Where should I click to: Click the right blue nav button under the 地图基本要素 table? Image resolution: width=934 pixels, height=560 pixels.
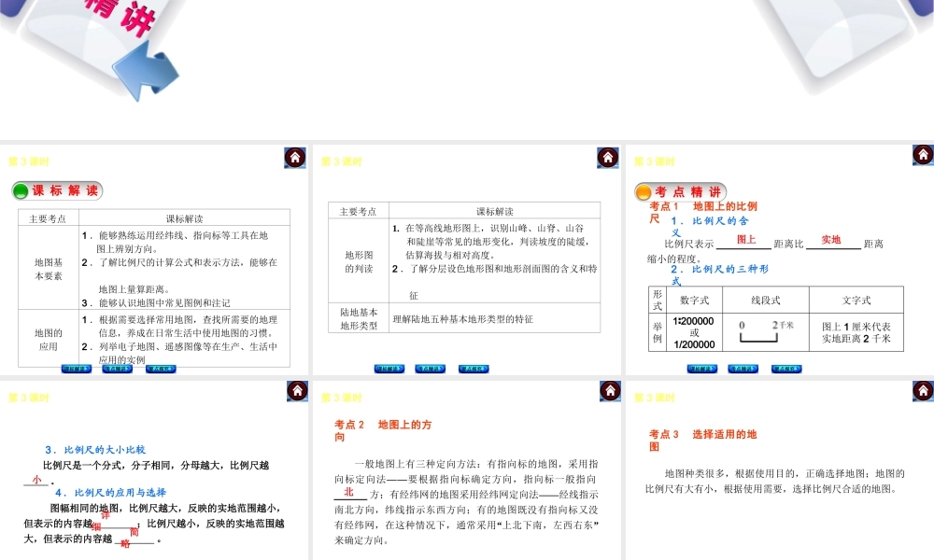tap(161, 369)
